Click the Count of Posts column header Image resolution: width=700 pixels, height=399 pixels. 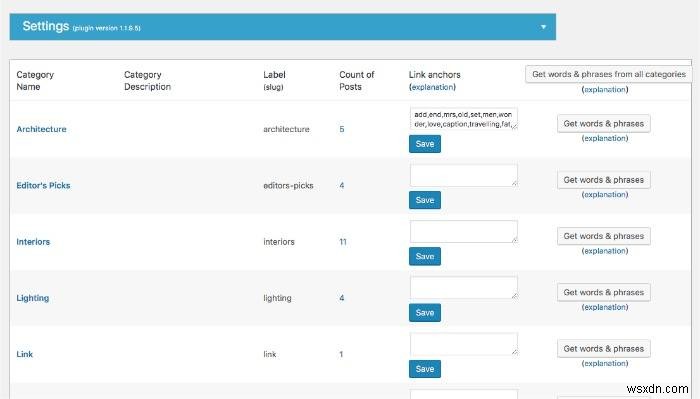coord(357,80)
